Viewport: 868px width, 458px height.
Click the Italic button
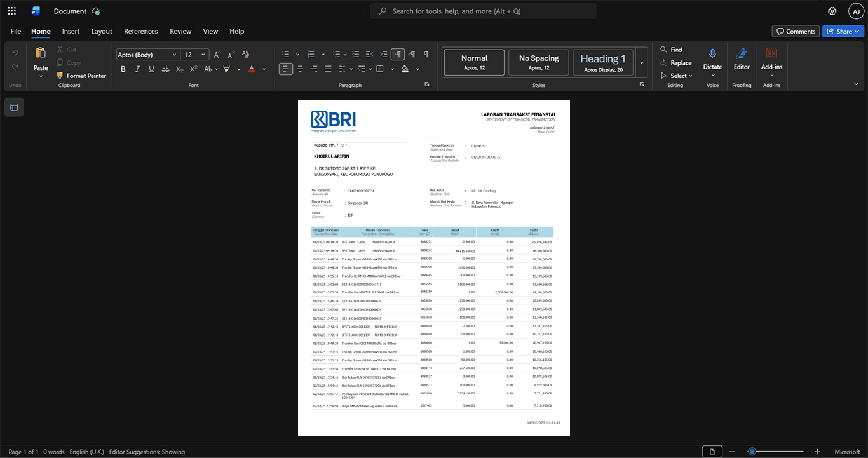tap(137, 69)
